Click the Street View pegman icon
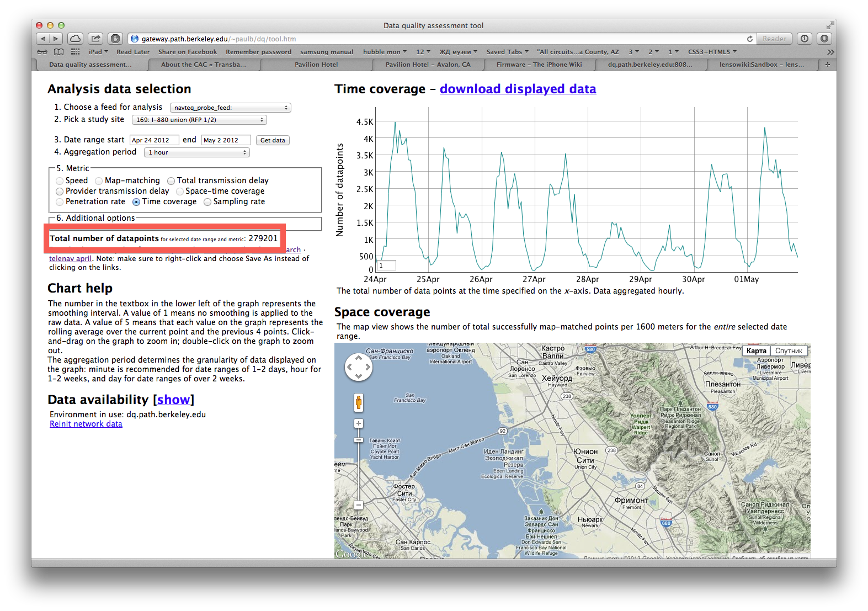Viewport: 868px width, 611px height. (x=359, y=403)
